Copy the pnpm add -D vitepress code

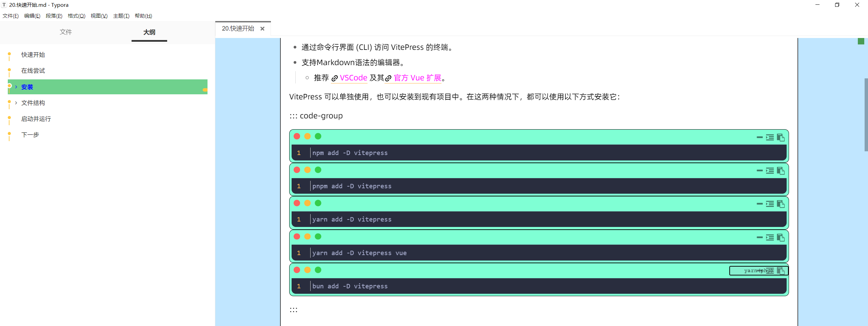pos(781,171)
